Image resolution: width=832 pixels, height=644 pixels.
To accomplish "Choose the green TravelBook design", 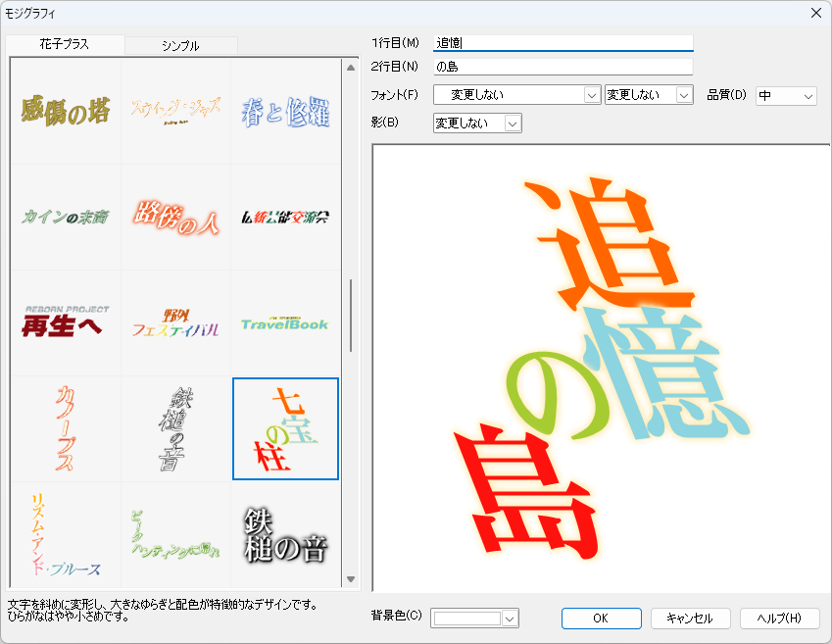I will point(286,323).
